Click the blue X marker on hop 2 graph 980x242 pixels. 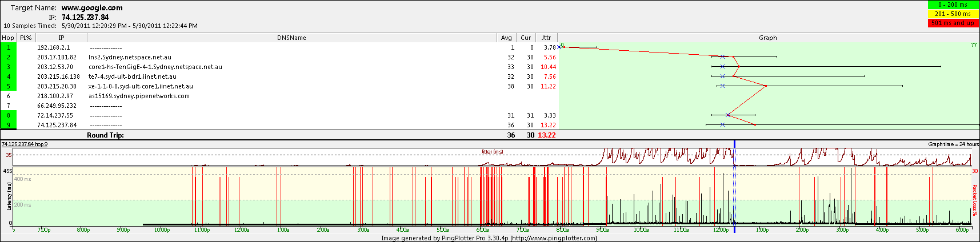722,57
